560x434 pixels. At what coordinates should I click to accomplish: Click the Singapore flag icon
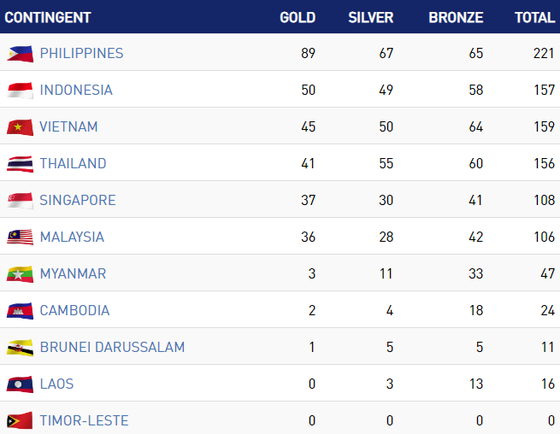click(20, 201)
